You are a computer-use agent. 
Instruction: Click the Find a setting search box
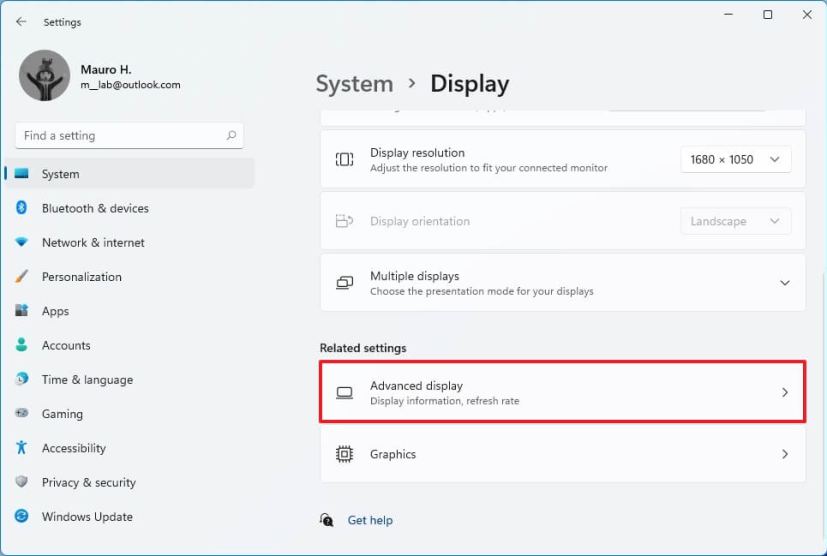point(120,136)
